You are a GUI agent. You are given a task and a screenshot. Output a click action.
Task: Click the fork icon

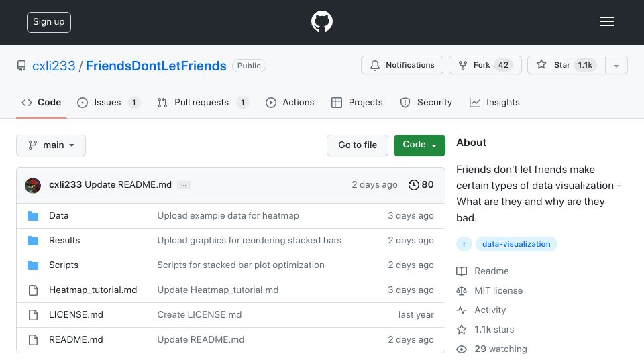pyautogui.click(x=462, y=65)
